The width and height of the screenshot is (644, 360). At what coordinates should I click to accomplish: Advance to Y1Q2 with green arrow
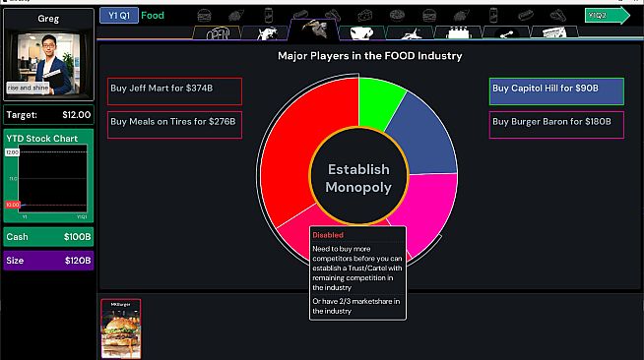click(607, 16)
